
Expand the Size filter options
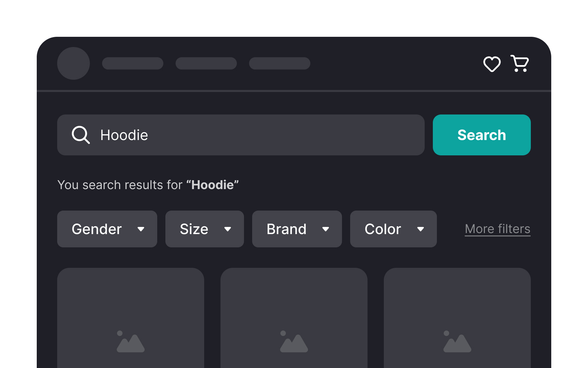[x=204, y=229]
